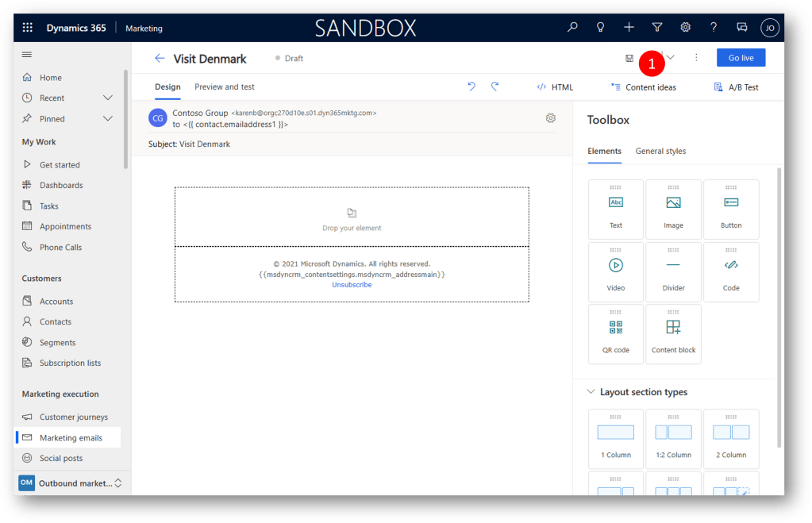This screenshot has width=812, height=523.
Task: Expand the Recent section in sidebar
Action: tap(108, 98)
